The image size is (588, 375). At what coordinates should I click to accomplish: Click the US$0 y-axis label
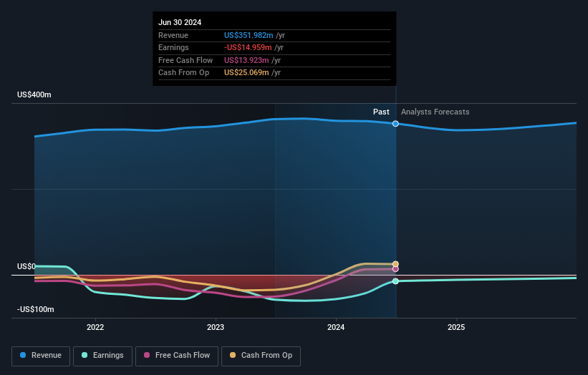(x=26, y=266)
